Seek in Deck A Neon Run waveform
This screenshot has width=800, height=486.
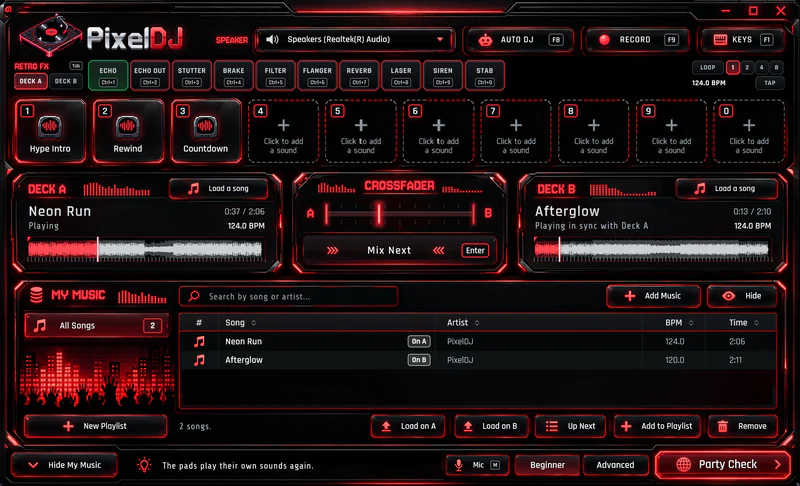click(x=145, y=249)
